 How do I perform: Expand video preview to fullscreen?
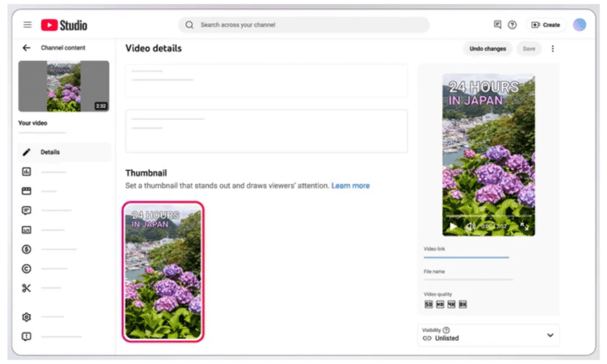(x=524, y=226)
